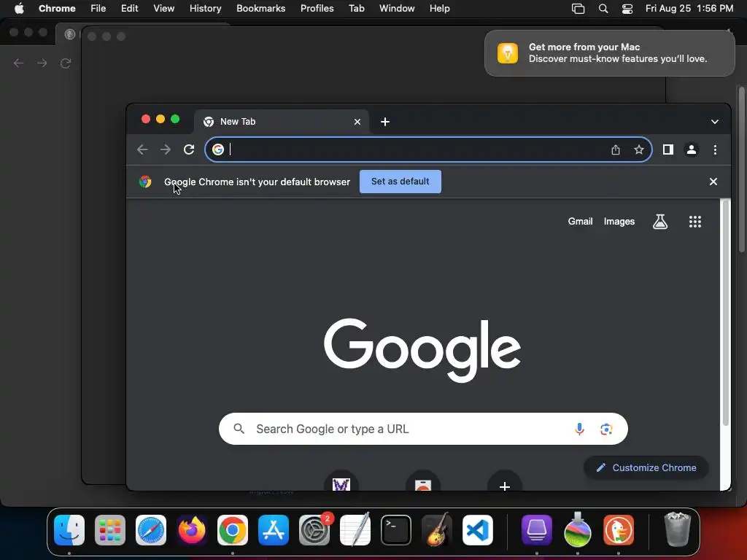Expand the tab search chevron
This screenshot has width=747, height=560.
715,122
